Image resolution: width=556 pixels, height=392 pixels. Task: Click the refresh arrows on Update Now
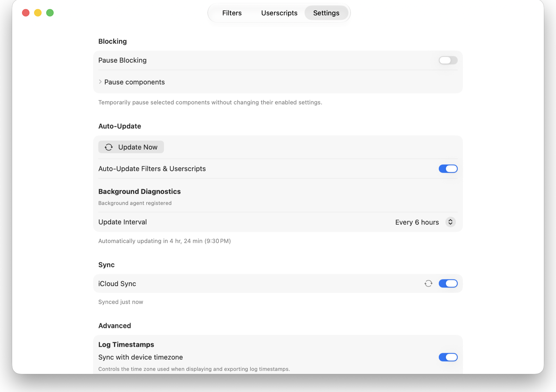tap(109, 147)
